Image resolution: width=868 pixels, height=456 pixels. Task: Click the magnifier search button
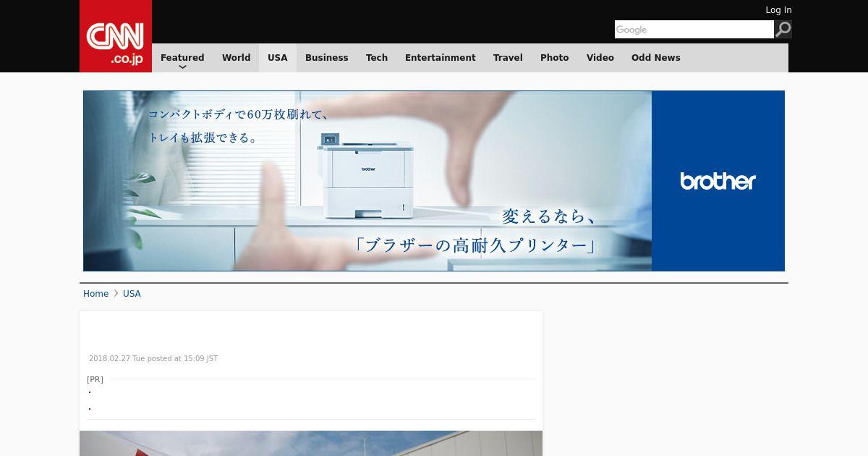click(783, 30)
